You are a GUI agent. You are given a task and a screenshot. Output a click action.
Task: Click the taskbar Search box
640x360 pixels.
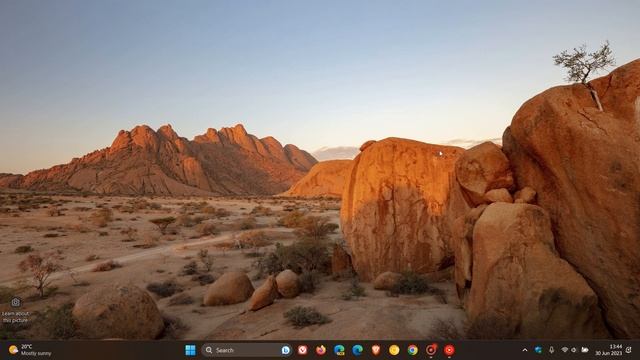(246, 350)
